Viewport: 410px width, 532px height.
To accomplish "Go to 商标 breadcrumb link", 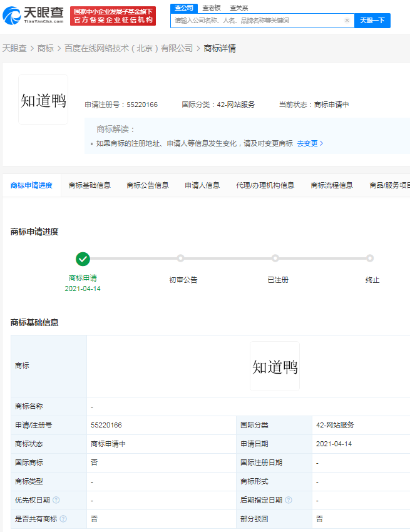I will (45, 48).
